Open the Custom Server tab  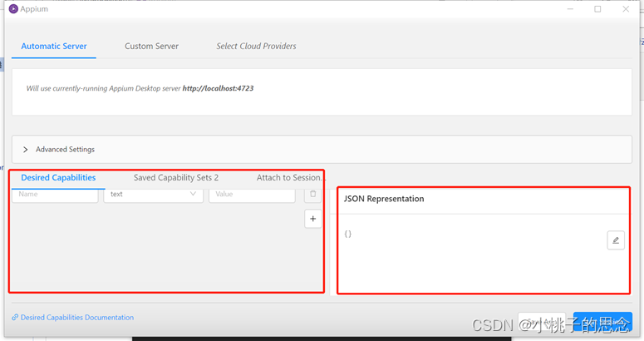[151, 46]
